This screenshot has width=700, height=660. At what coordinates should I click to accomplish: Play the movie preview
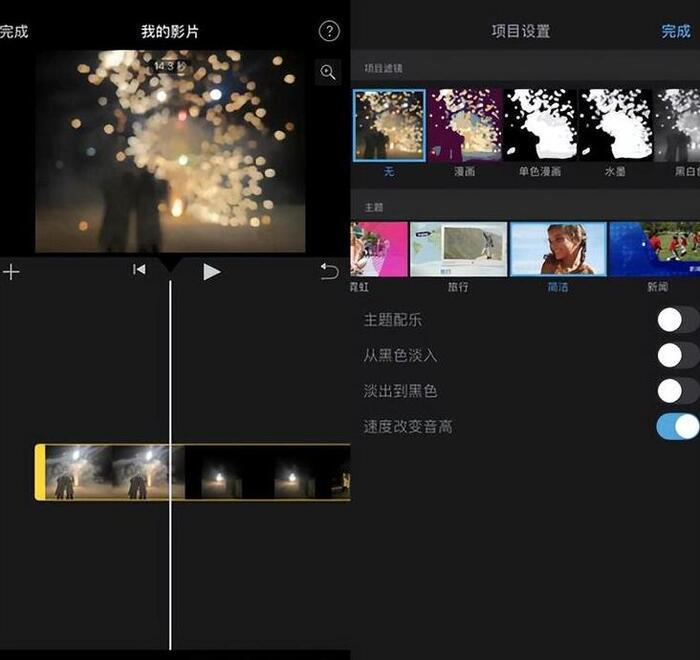pos(211,271)
